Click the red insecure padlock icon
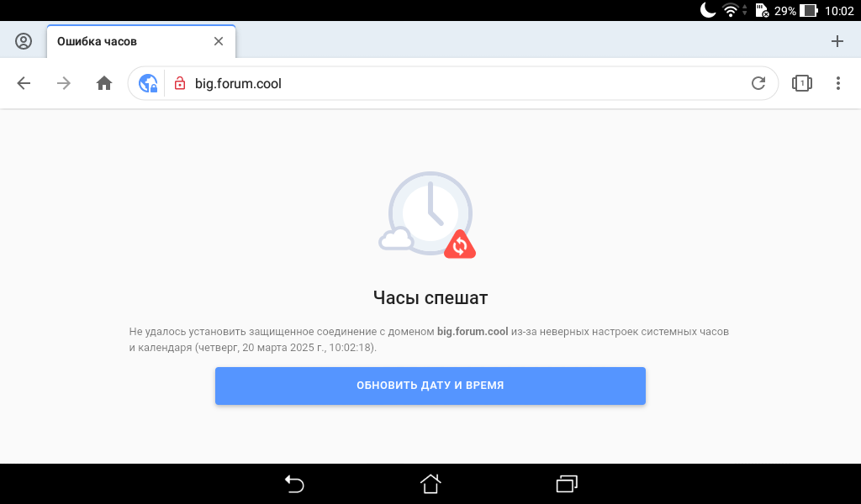The height and width of the screenshot is (504, 861). (x=180, y=83)
